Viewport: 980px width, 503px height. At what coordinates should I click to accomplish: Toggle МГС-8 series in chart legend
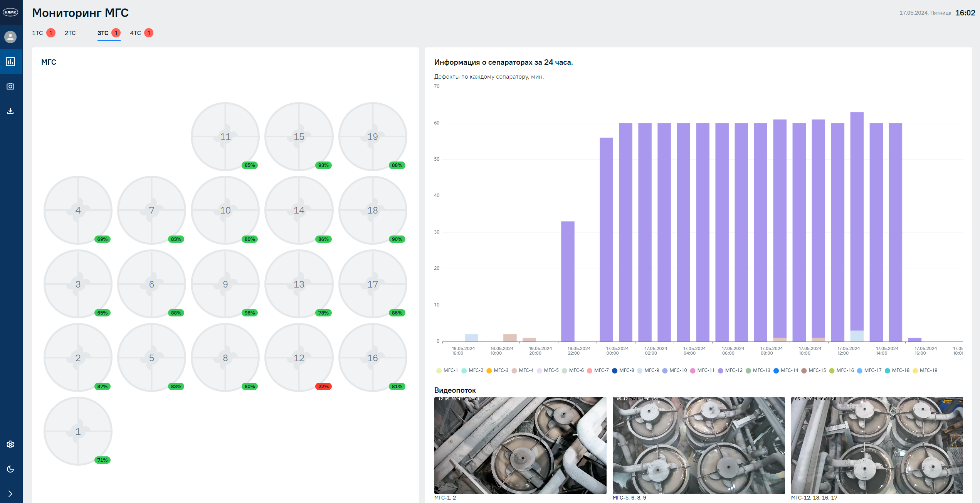click(x=623, y=370)
